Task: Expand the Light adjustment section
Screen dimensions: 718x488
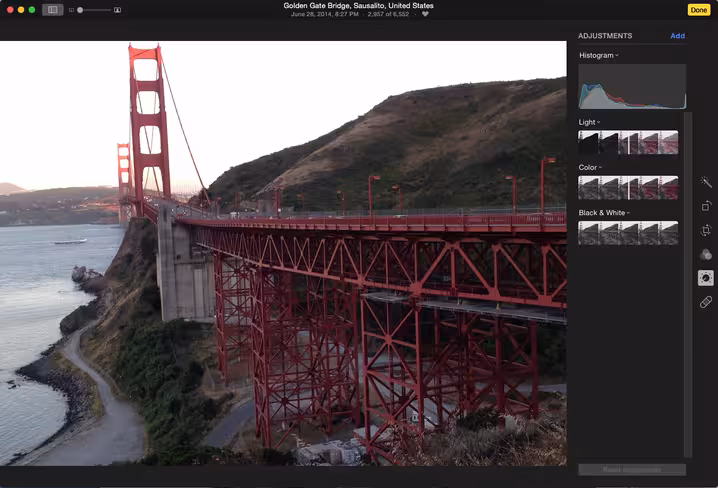Action: [589, 122]
